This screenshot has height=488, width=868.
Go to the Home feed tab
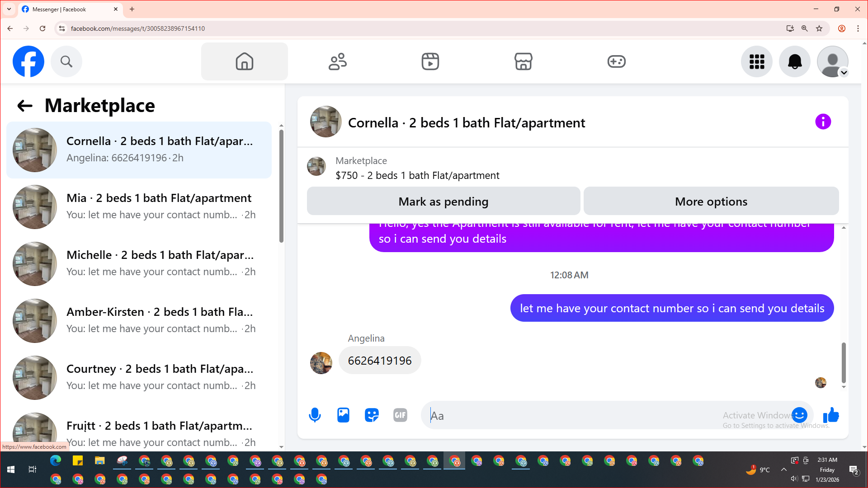245,61
